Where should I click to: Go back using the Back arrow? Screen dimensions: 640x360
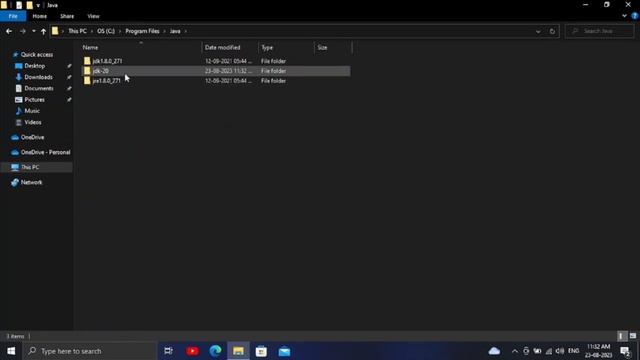[x=9, y=31]
